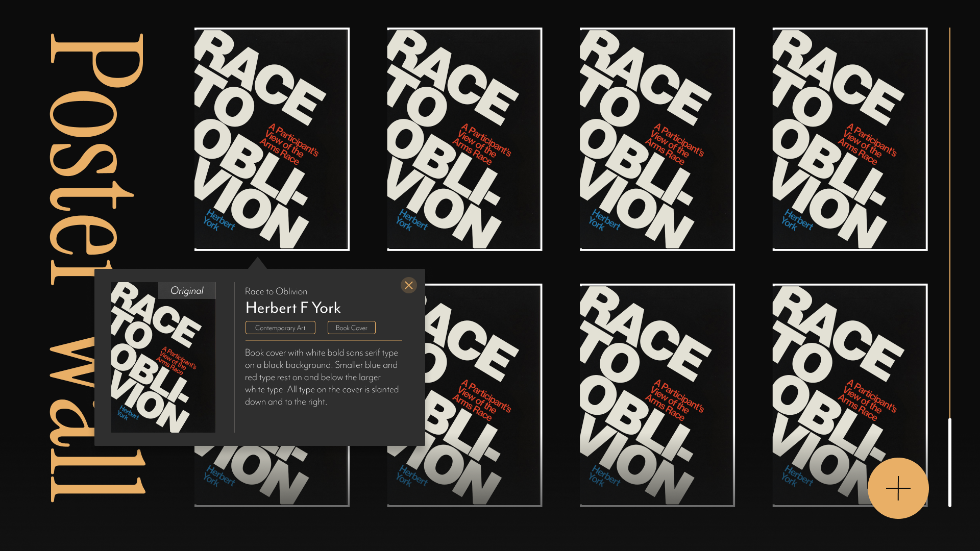Select the Book Cover tag
Viewport: 980px width, 551px height.
pos(351,328)
